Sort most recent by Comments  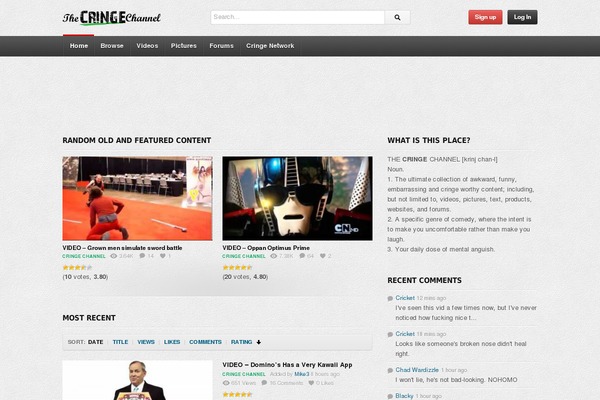click(x=205, y=342)
